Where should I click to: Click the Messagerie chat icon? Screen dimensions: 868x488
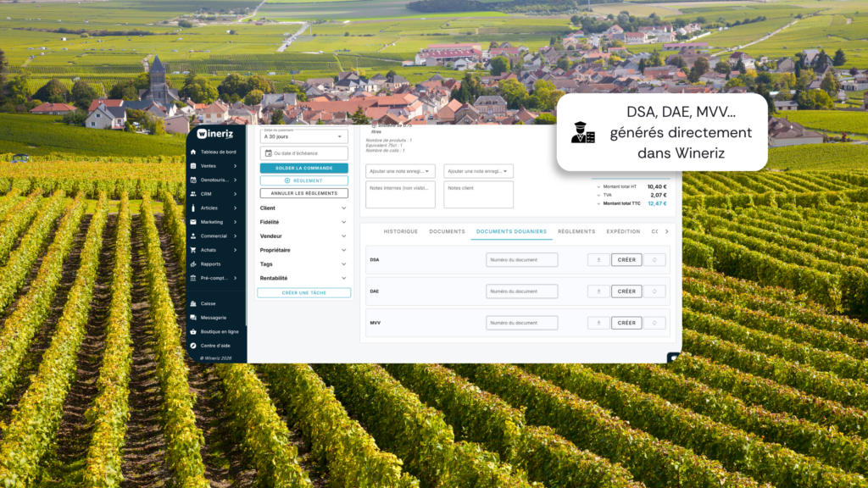coord(193,318)
